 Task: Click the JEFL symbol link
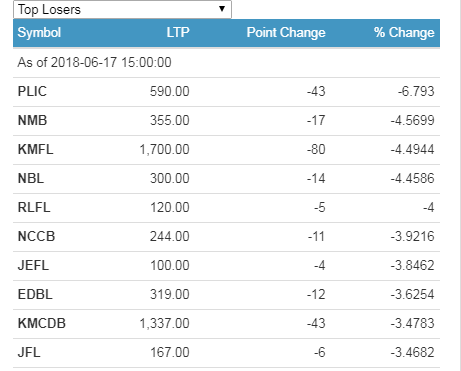33,265
